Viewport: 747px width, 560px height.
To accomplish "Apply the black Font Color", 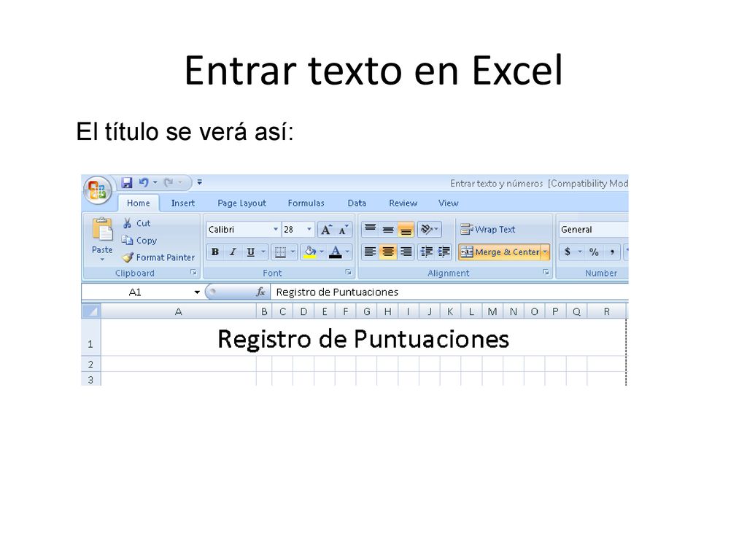I will tap(336, 252).
